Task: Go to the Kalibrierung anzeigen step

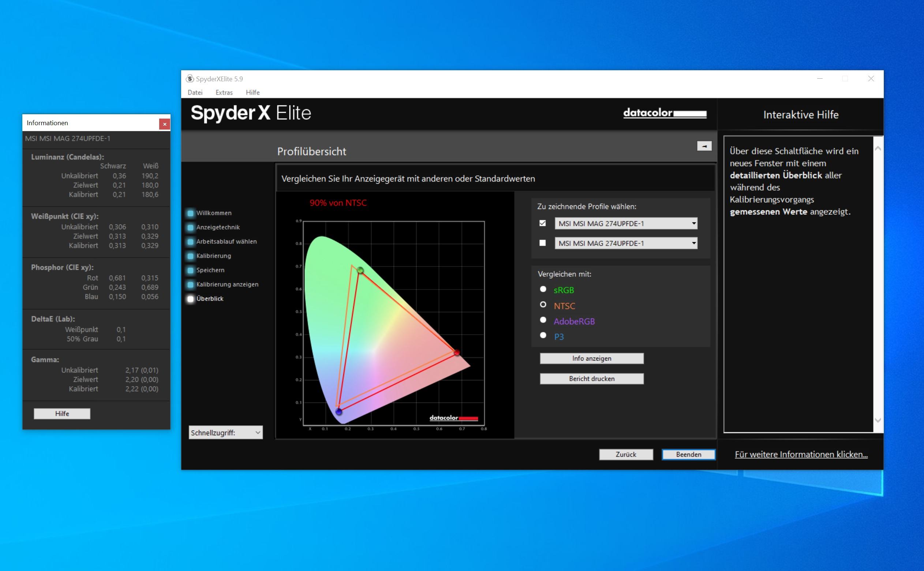Action: tap(227, 284)
